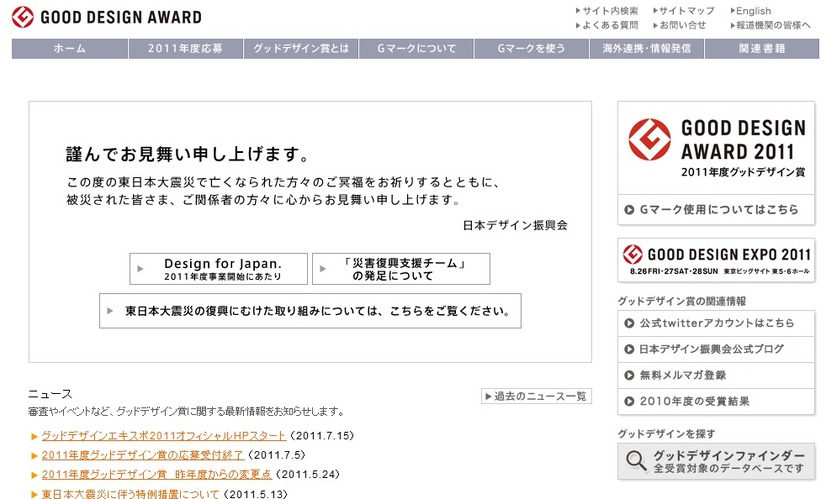Click the グッドデザイン賞の関連情報 heading
This screenshot has height=499, width=826.
click(x=682, y=301)
